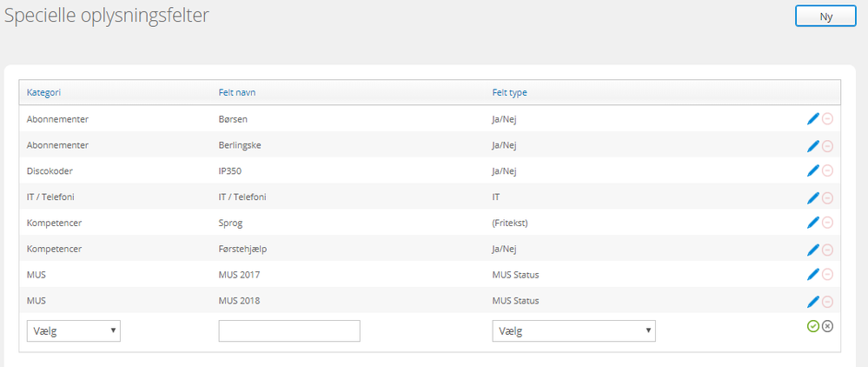Click Abonnementer in the Børsen row
This screenshot has width=868, height=367.
click(57, 118)
